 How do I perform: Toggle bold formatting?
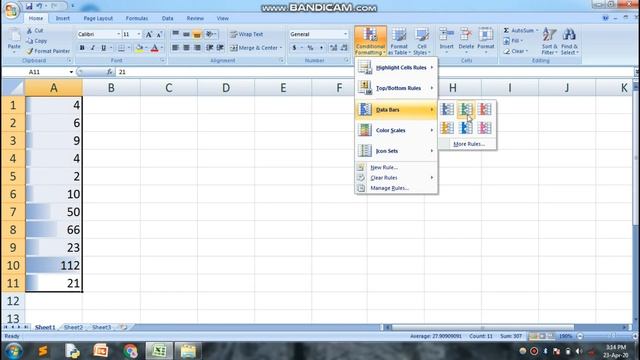tap(82, 48)
